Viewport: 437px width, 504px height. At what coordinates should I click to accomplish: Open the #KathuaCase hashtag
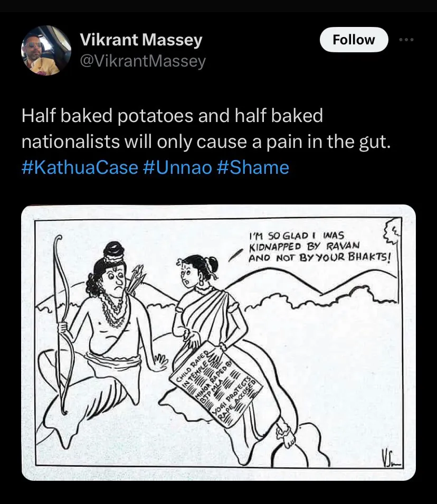point(80,168)
